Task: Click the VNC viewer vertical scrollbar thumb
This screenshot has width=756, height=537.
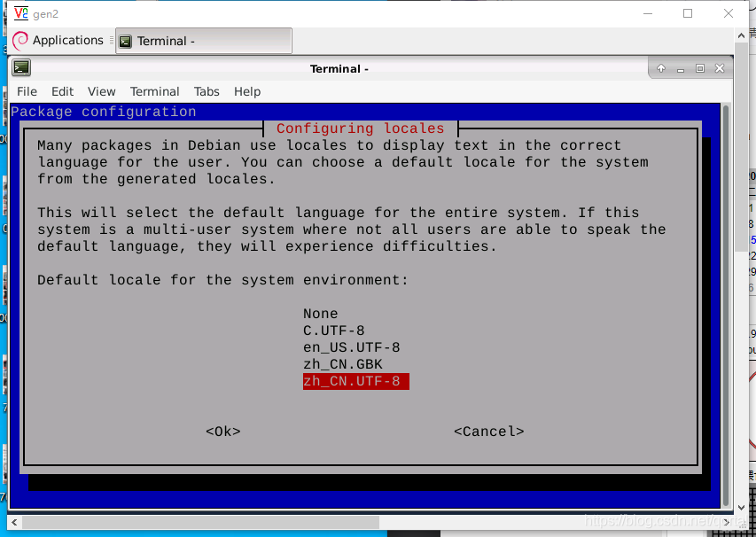Action: 741,147
